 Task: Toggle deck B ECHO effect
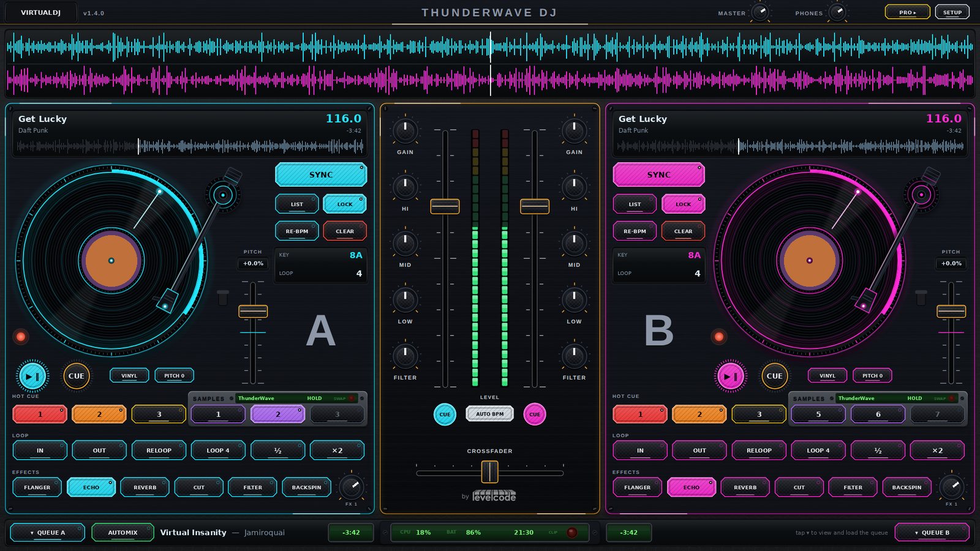tap(692, 487)
